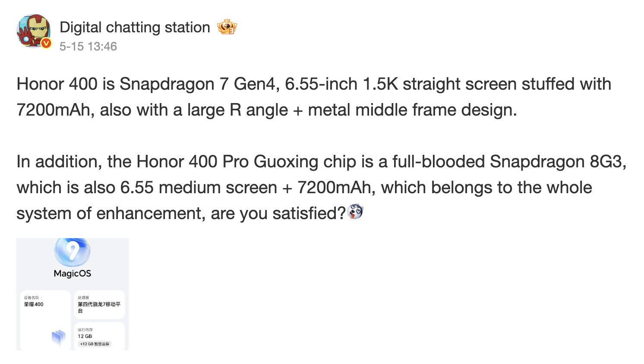Open post permalink via 5-15 13:46 timestamp
Image resolution: width=644 pixels, height=364 pixels.
coord(88,47)
